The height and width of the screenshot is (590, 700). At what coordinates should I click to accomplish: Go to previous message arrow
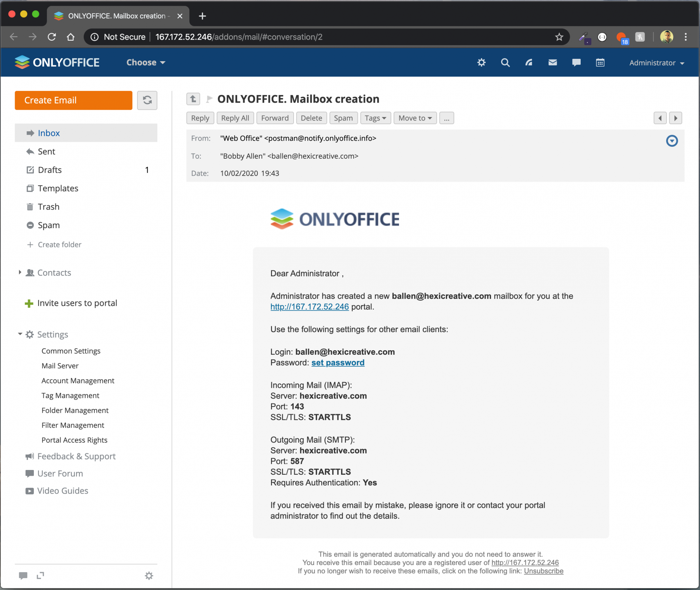click(x=660, y=118)
